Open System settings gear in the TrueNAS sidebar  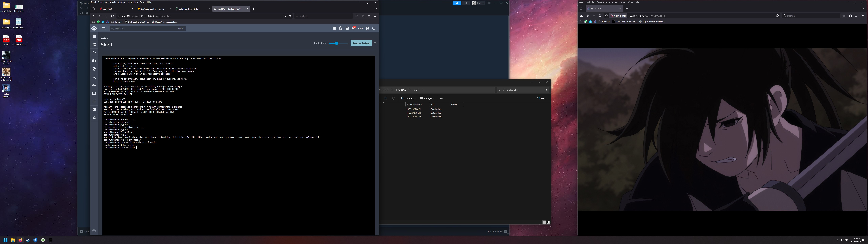[x=94, y=118]
